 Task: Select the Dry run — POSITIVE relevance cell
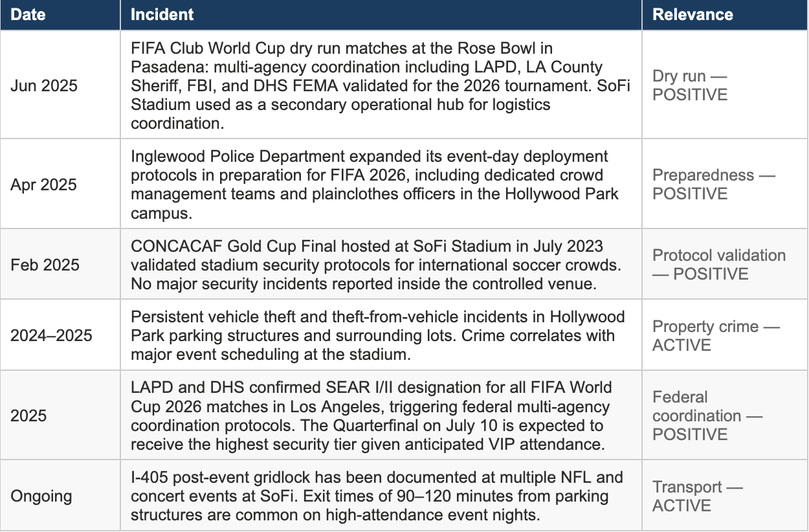click(690, 85)
